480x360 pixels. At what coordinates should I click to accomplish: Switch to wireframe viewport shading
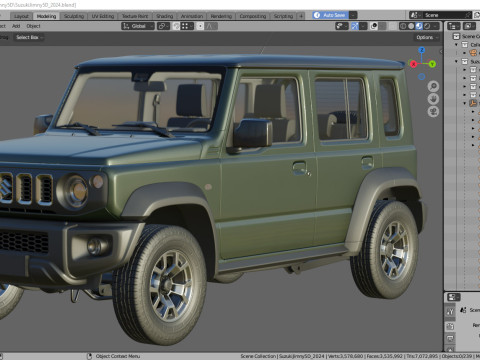pos(403,26)
